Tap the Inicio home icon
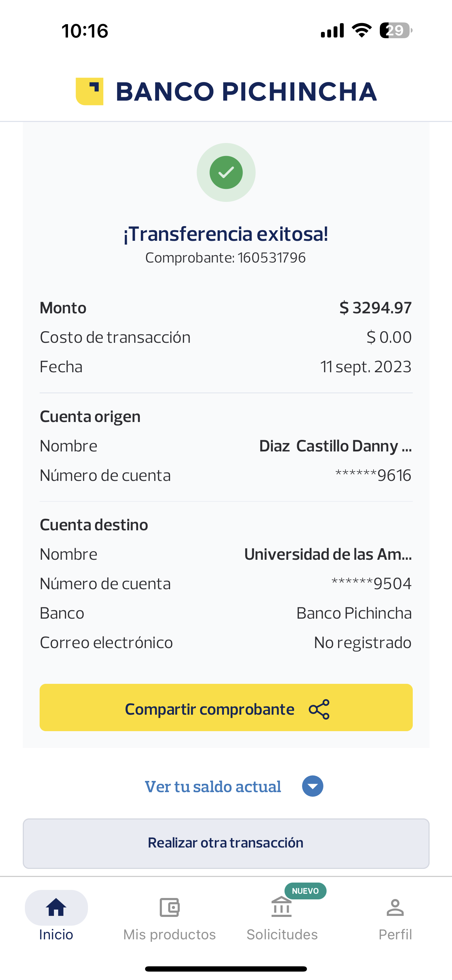452x980 pixels. tap(56, 907)
